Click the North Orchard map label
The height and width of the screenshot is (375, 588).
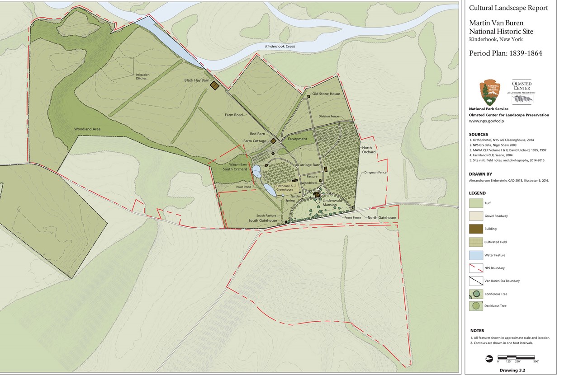click(369, 150)
